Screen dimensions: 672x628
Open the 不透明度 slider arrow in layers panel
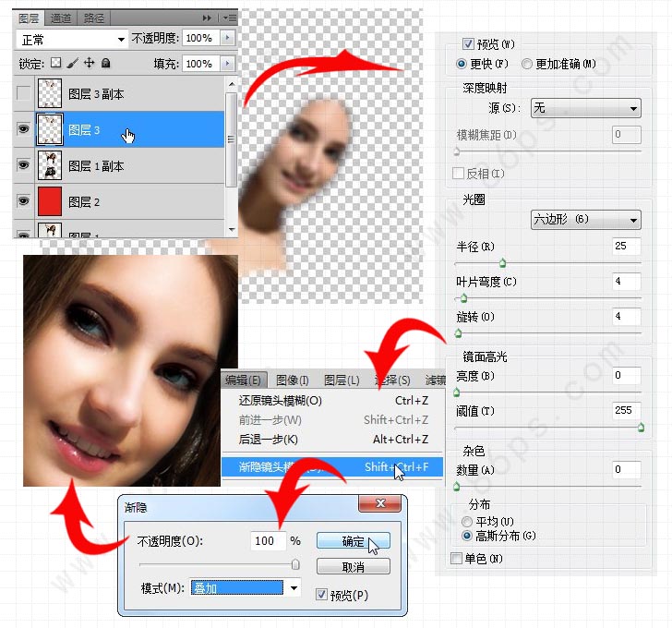point(228,38)
